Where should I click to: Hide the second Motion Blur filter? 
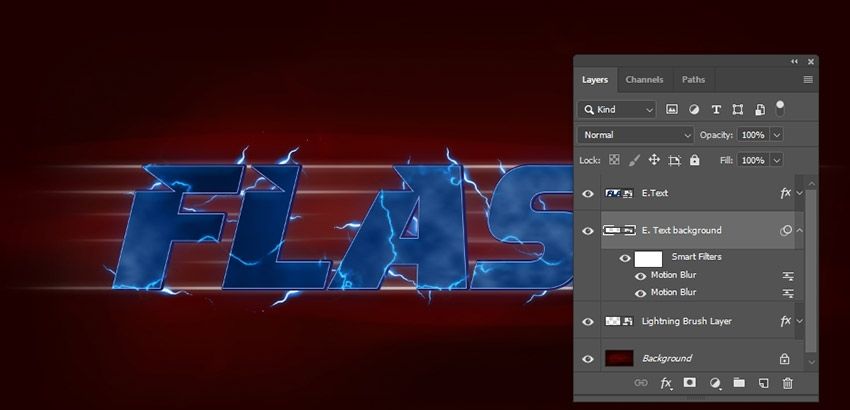click(640, 293)
